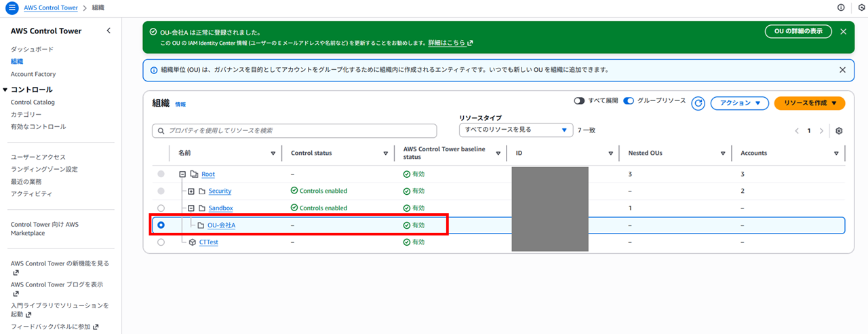Open Account Factory in the sidebar
868x334 pixels.
pyautogui.click(x=33, y=74)
